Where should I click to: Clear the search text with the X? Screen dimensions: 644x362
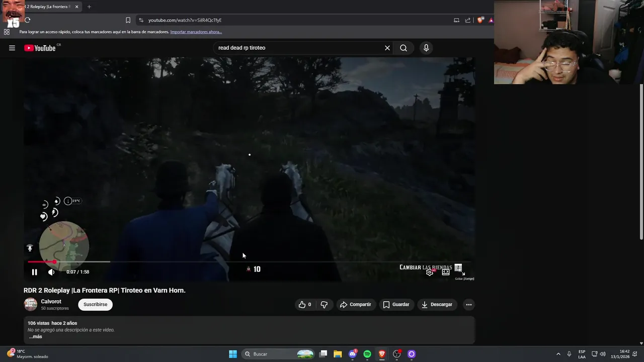pyautogui.click(x=387, y=48)
